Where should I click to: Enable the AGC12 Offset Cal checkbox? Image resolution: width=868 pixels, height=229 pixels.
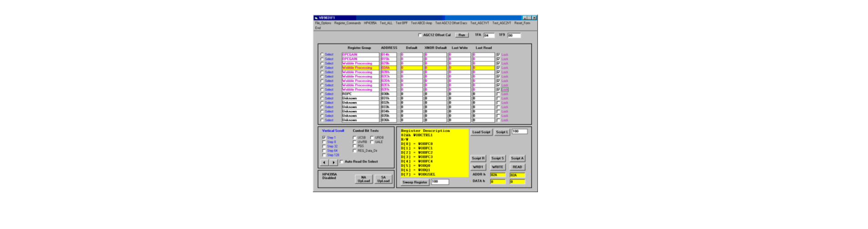(420, 35)
